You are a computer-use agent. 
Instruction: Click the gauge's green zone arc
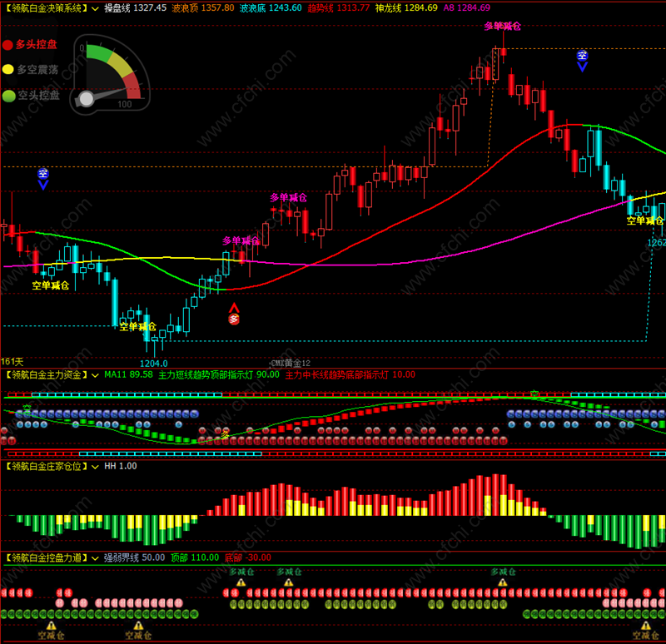click(98, 52)
